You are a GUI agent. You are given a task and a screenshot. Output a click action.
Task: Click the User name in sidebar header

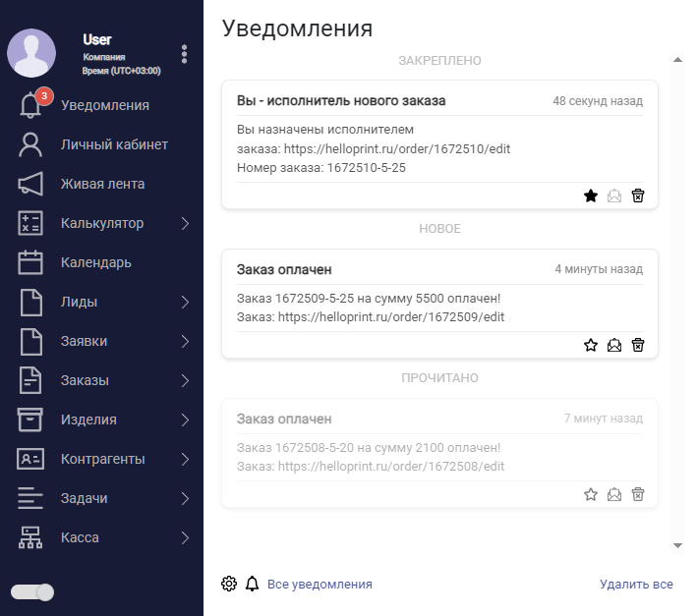coord(97,39)
